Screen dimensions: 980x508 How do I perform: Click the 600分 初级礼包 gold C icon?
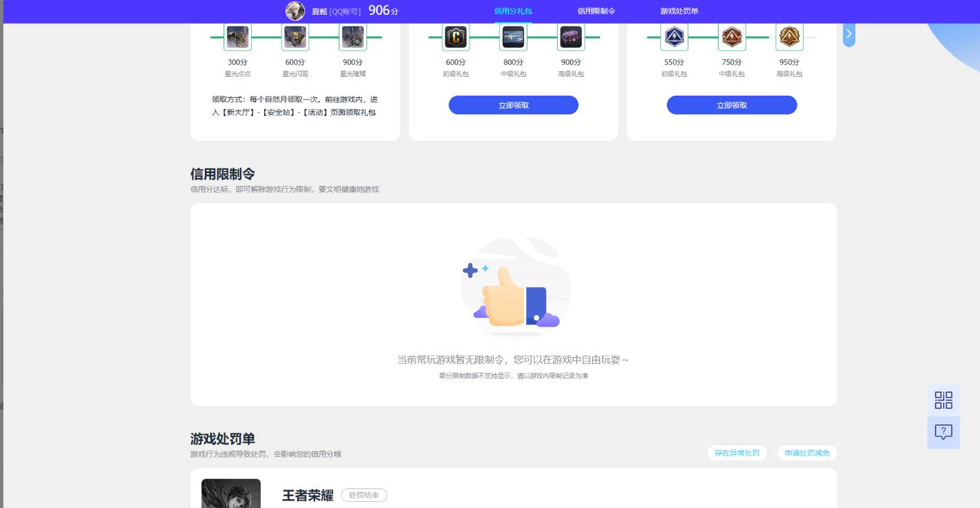456,37
